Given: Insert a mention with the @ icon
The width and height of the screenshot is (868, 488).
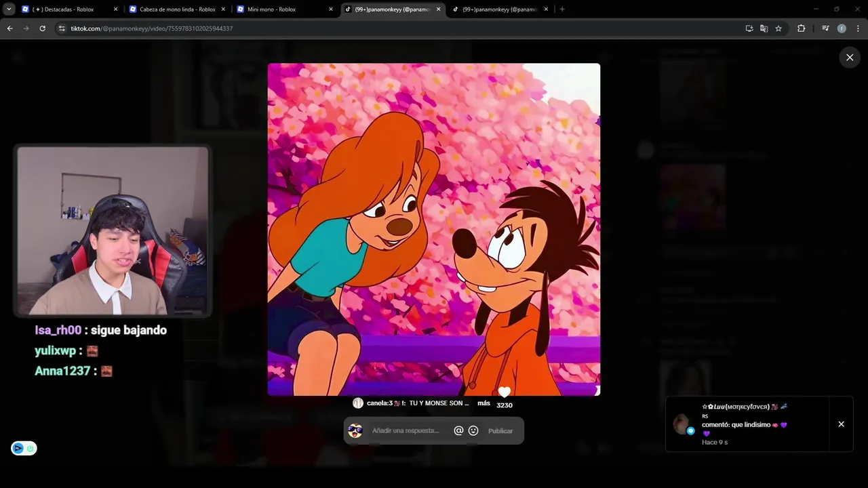Looking at the screenshot, I should (x=458, y=430).
